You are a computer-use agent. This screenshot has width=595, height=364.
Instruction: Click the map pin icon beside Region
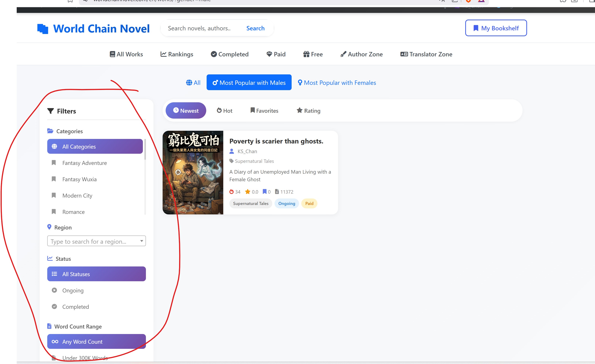tap(49, 227)
